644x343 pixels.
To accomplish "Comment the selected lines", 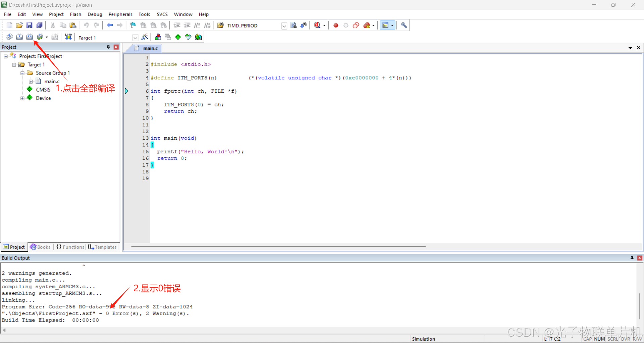I will pyautogui.click(x=197, y=25).
